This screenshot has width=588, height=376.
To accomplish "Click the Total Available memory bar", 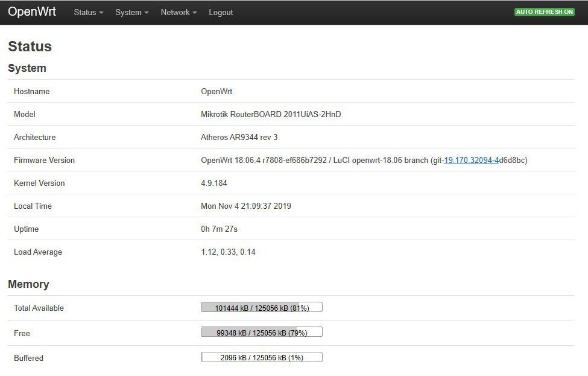I will click(262, 307).
